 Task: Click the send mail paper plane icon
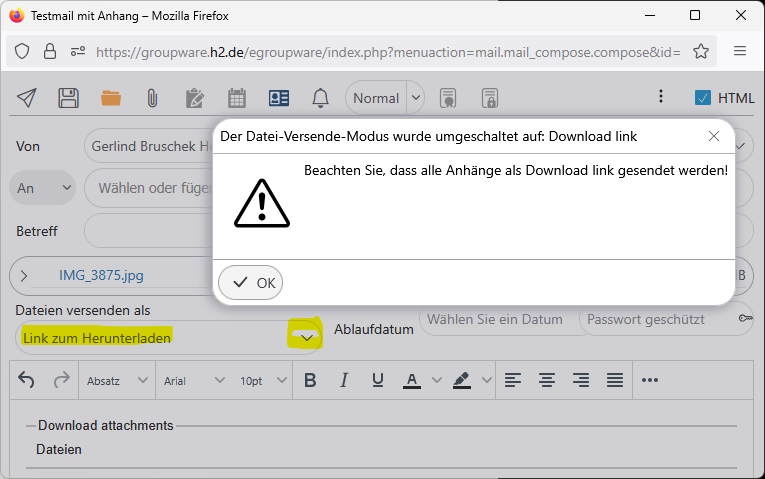(x=27, y=98)
